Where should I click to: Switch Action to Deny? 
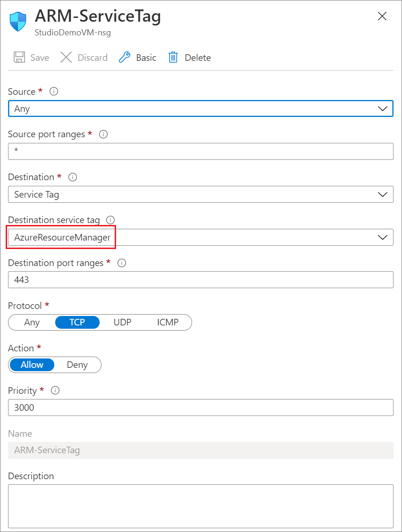click(x=77, y=365)
